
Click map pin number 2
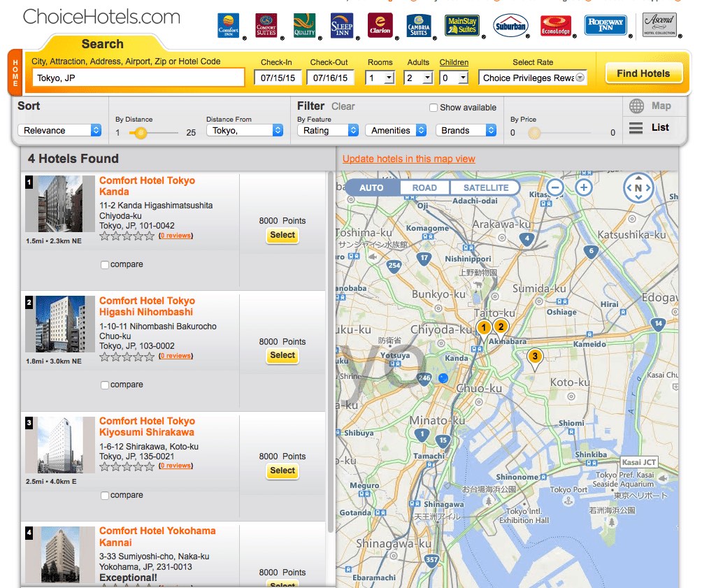(501, 328)
